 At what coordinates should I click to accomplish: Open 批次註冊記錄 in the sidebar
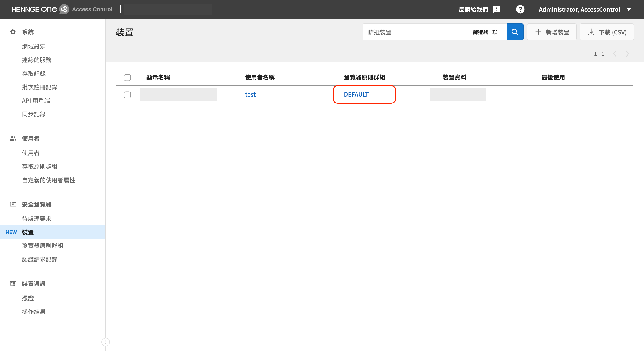(x=40, y=87)
